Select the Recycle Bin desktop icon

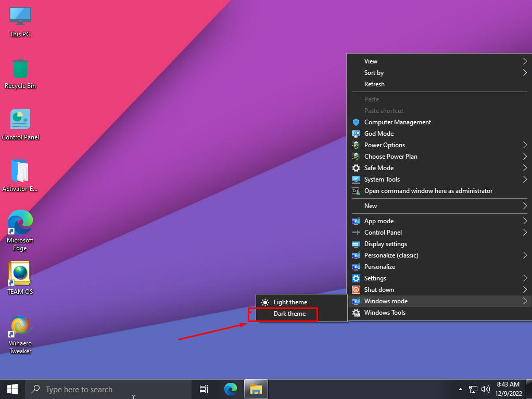(20, 73)
